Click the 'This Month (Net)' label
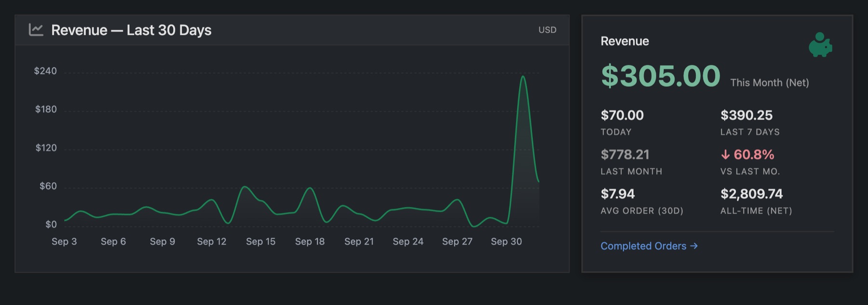This screenshot has width=868, height=305. pyautogui.click(x=770, y=83)
